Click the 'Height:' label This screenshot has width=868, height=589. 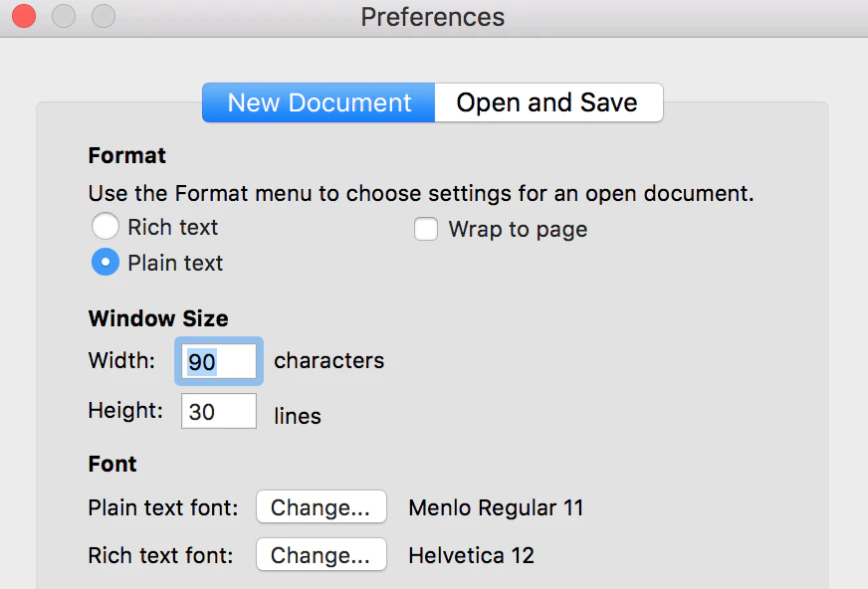point(125,410)
